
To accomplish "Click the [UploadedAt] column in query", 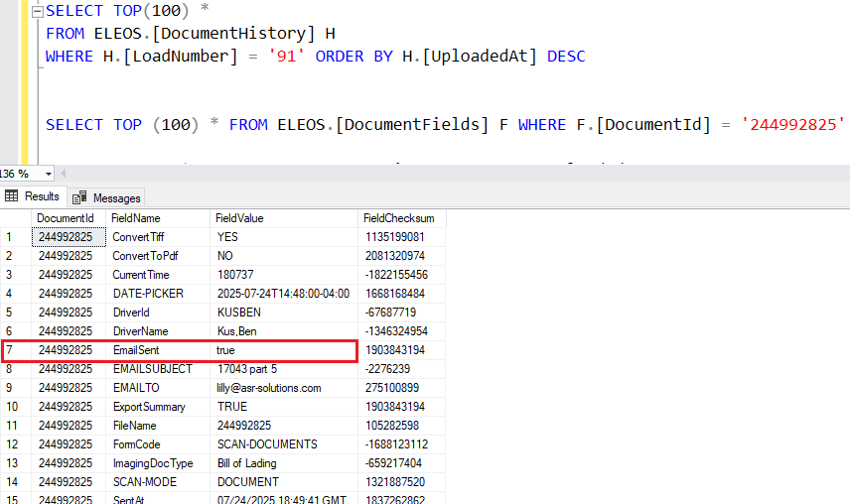I will point(480,57).
